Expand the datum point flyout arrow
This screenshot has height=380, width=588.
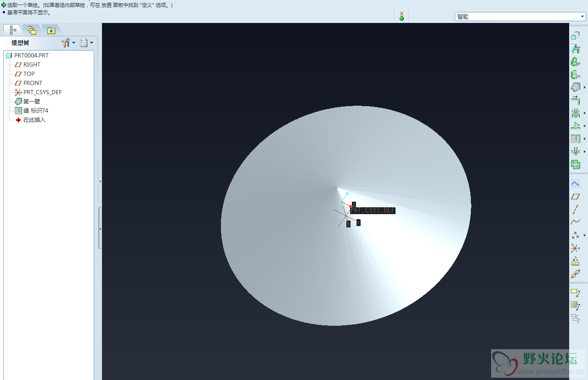585,235
